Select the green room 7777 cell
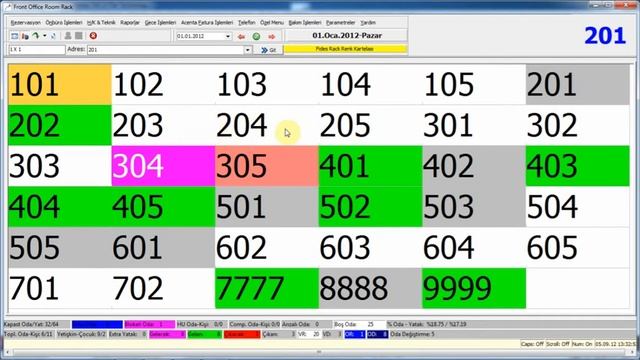 point(267,288)
